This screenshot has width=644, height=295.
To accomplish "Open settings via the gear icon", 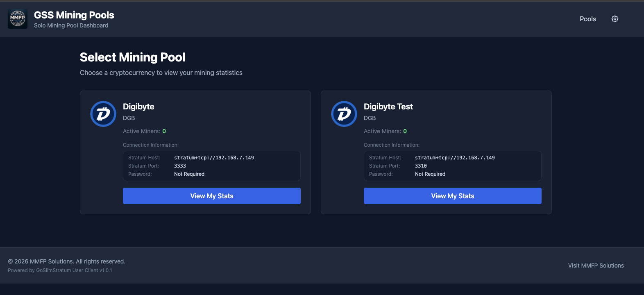I will [x=615, y=19].
